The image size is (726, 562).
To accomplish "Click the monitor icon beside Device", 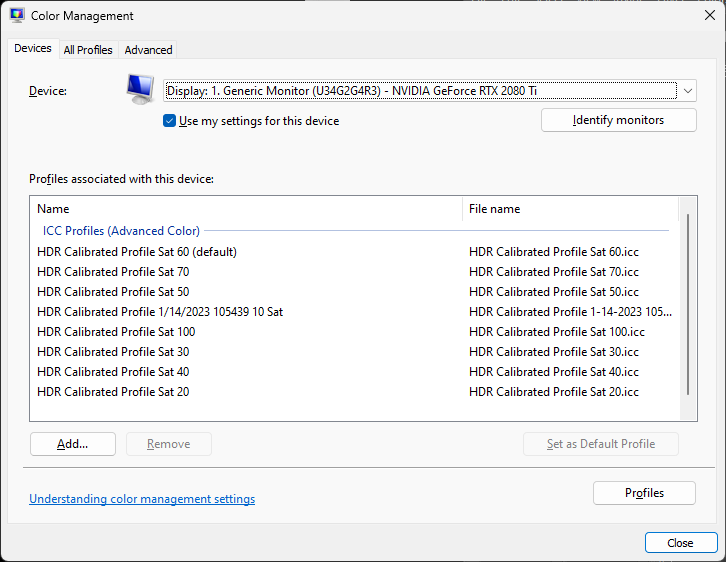I will tap(140, 89).
